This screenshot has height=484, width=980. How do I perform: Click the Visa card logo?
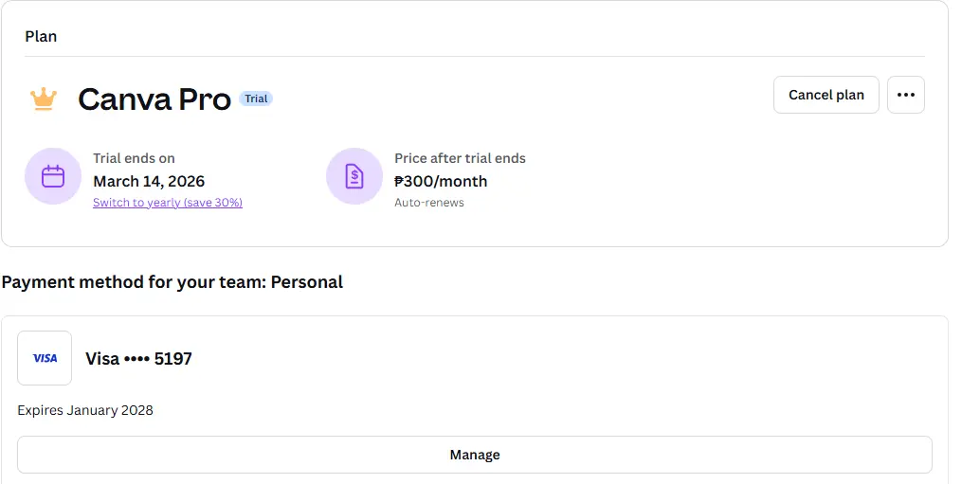(x=45, y=358)
